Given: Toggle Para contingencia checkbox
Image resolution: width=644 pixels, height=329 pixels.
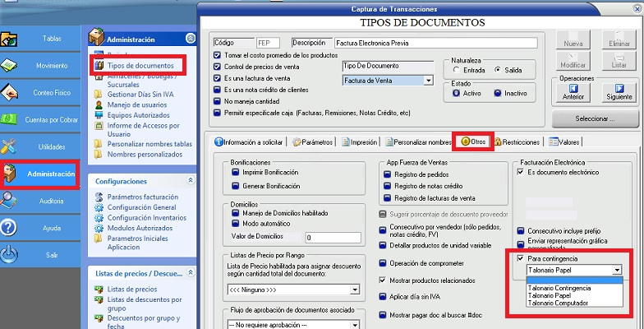Looking at the screenshot, I should [x=519, y=258].
